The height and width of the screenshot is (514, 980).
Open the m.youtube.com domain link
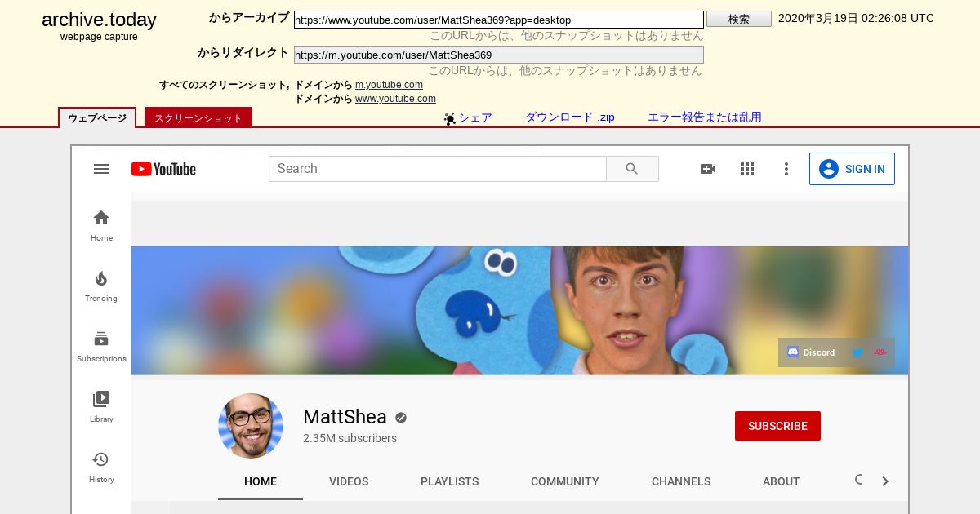(x=389, y=85)
